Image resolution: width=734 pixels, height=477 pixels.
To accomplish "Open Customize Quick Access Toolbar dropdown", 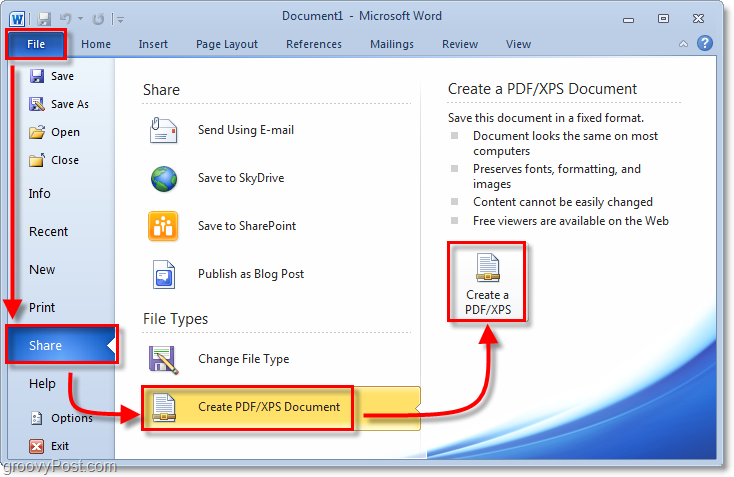I will (x=120, y=20).
